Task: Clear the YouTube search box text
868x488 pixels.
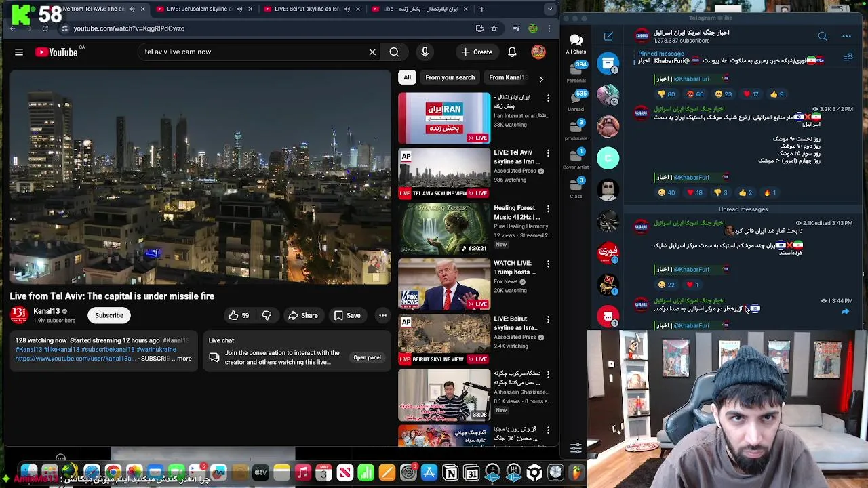Action: [x=372, y=52]
